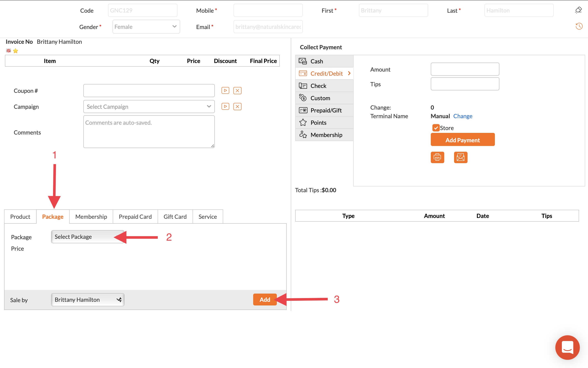The height and width of the screenshot is (368, 588).
Task: Switch to the Package tab
Action: (x=53, y=216)
